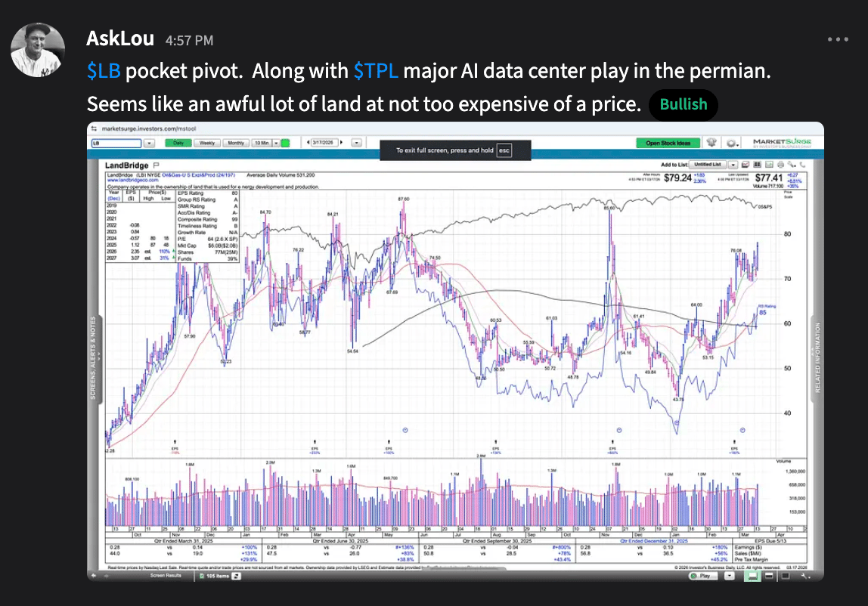This screenshot has width=868, height=606.
Task: Click the Average Daily Volume 531,200 text
Action: point(280,175)
